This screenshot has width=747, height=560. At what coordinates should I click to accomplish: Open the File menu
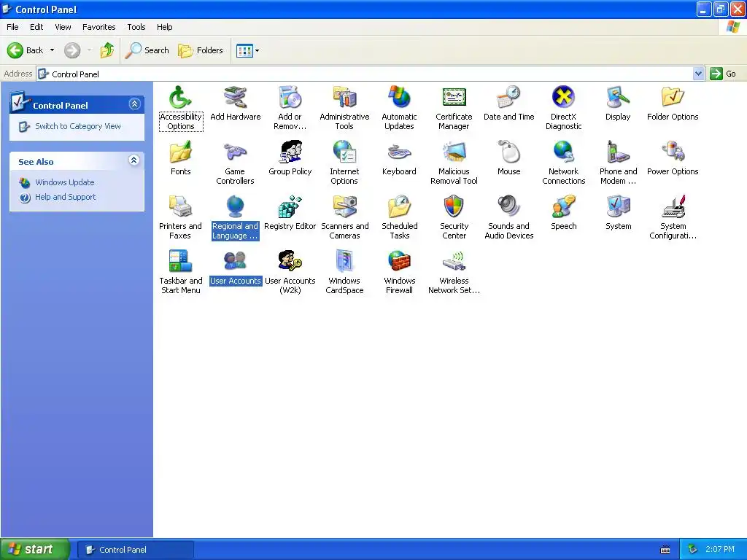click(x=13, y=27)
